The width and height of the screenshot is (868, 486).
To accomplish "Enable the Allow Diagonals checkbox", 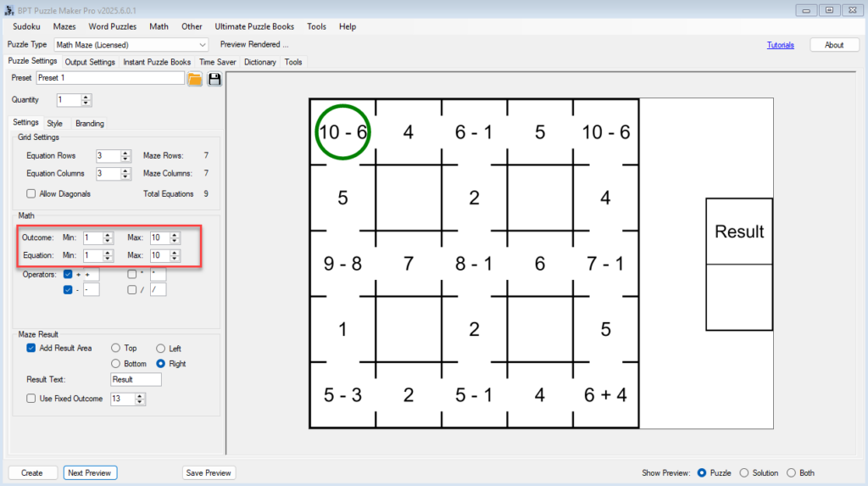I will [x=31, y=193].
